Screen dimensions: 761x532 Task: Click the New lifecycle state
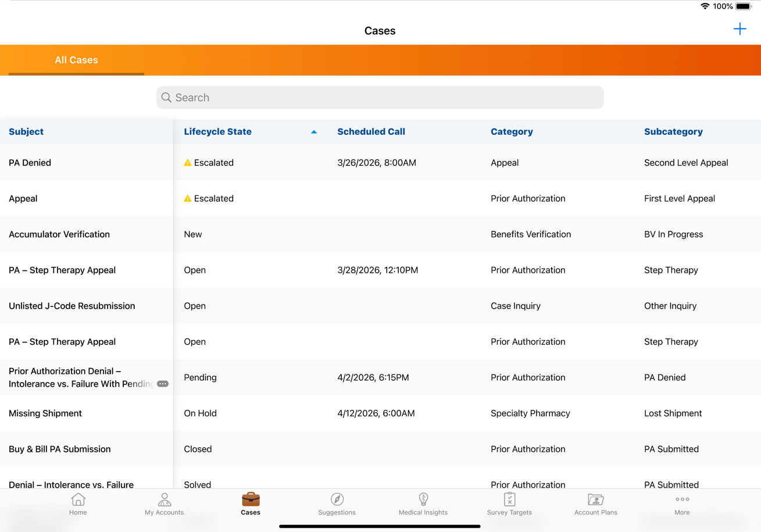[x=193, y=234]
